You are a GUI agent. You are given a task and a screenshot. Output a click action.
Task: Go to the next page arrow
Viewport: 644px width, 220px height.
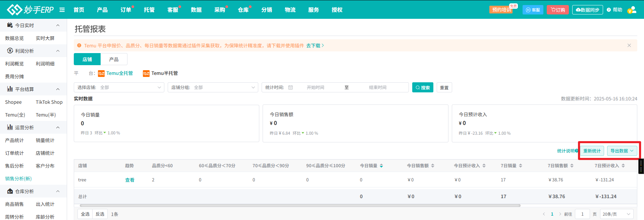(560, 214)
